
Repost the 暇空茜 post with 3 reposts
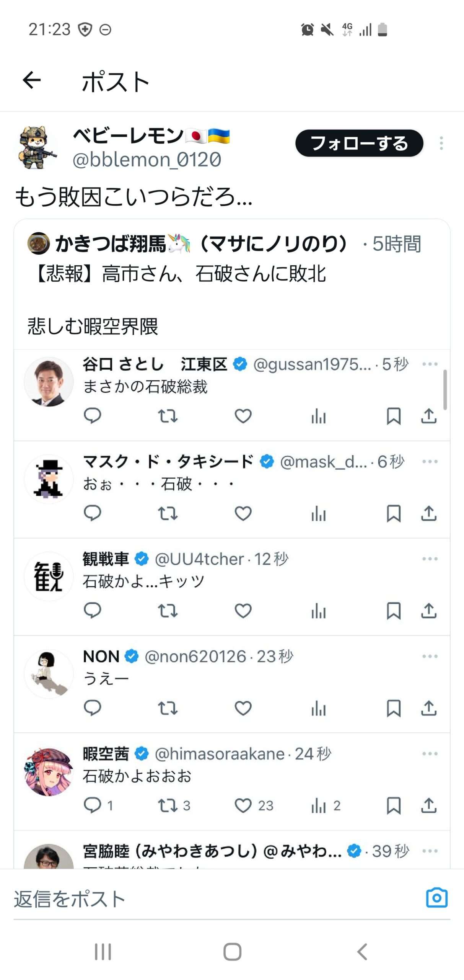(168, 805)
